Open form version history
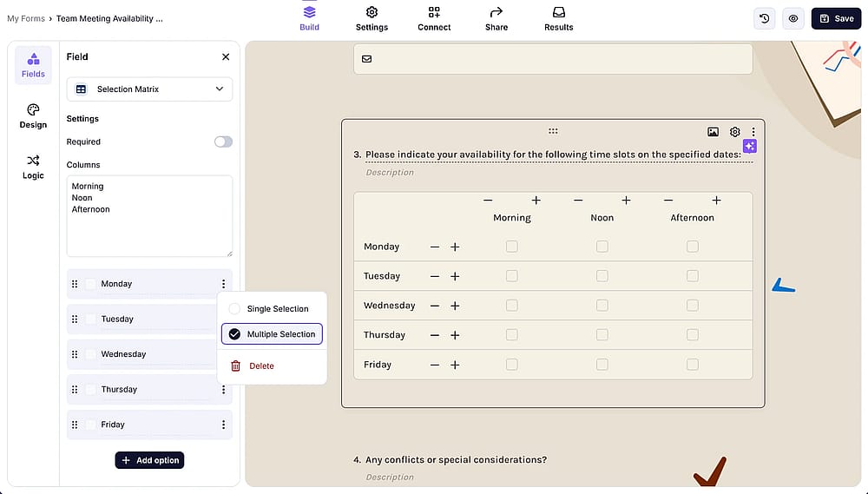 click(x=765, y=18)
